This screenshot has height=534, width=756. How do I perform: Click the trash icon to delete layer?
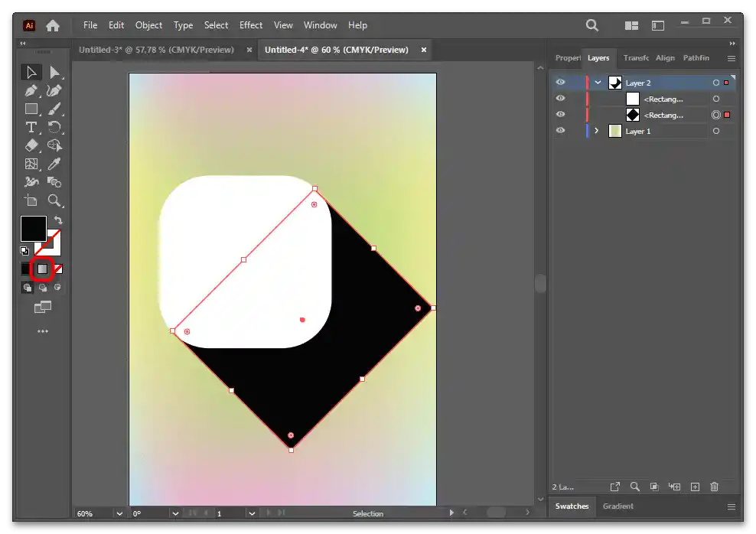click(714, 487)
